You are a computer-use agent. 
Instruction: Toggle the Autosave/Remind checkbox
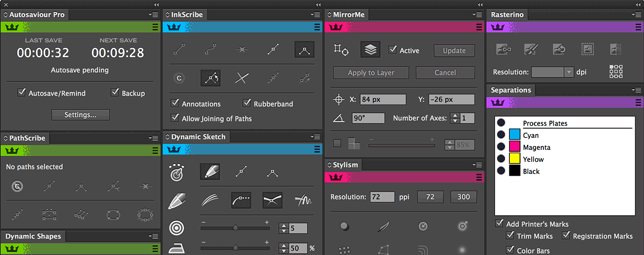tap(21, 93)
